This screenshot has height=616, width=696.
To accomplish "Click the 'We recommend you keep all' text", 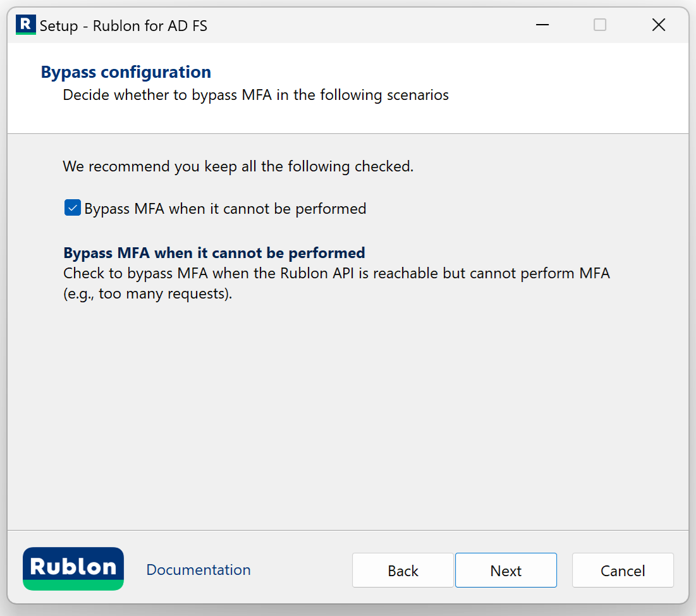I will 238,167.
